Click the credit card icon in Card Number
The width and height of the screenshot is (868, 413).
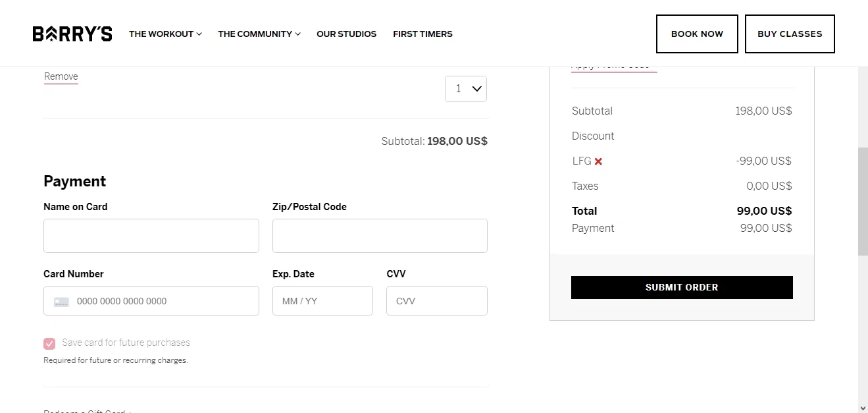point(61,302)
